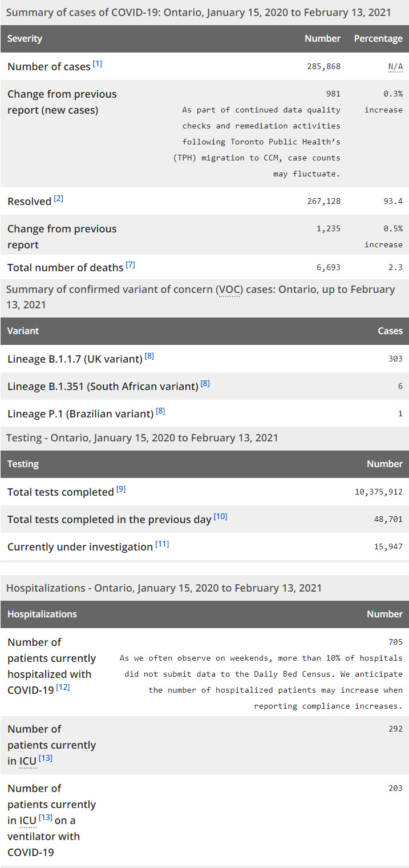
Task: Open footnote 13 in the ventilator row
Action: click(46, 818)
